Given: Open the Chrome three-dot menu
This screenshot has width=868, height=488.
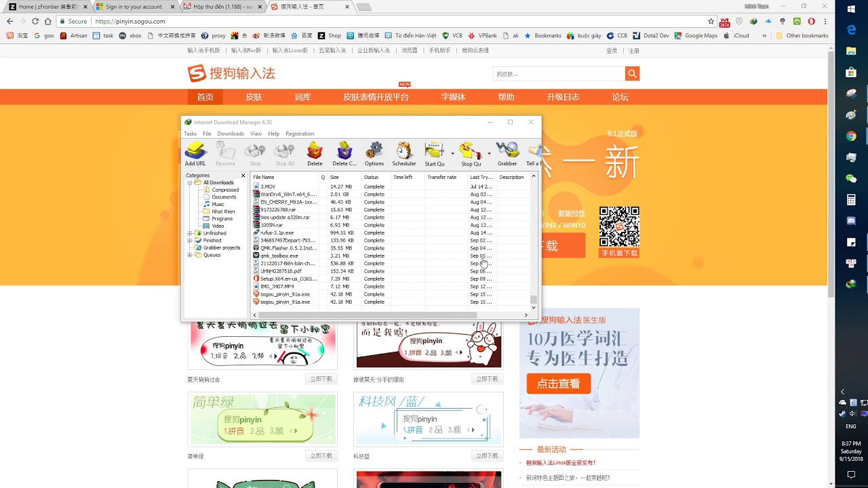Looking at the screenshot, I should point(825,22).
